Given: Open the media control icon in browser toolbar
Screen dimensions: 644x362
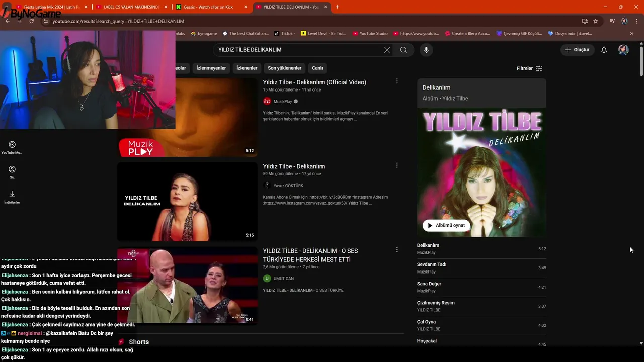Looking at the screenshot, I should tap(612, 21).
